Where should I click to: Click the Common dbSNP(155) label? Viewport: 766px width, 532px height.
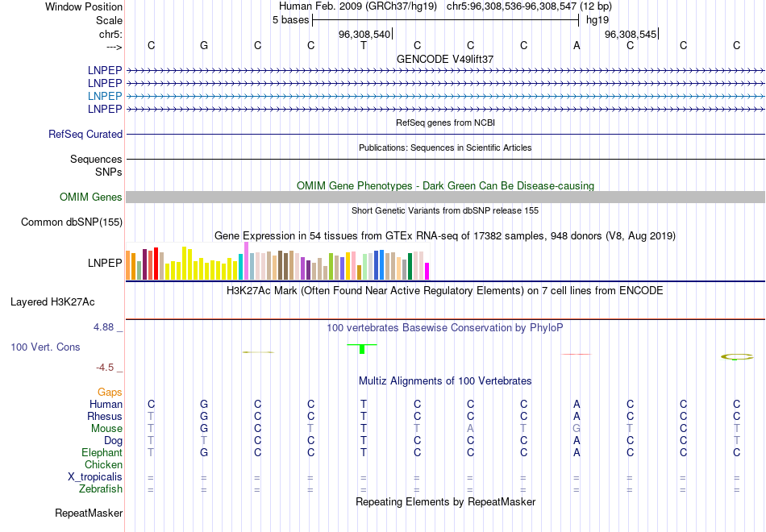(72, 222)
